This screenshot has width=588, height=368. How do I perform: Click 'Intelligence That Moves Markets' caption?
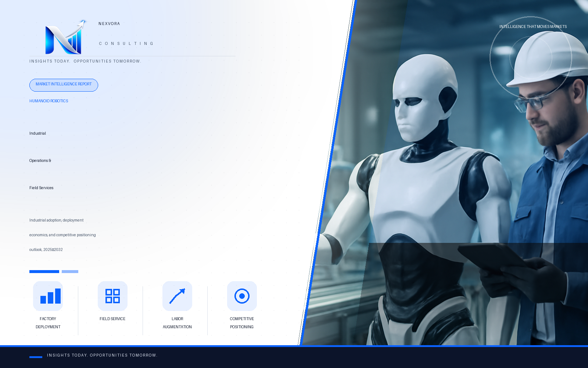point(533,26)
